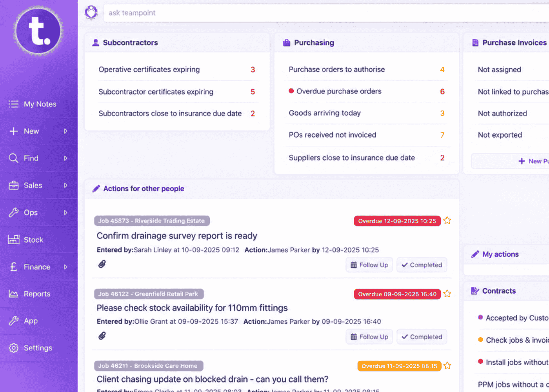The width and height of the screenshot is (549, 392).
Task: Mark 110mm fittings action as Completed
Action: (422, 337)
